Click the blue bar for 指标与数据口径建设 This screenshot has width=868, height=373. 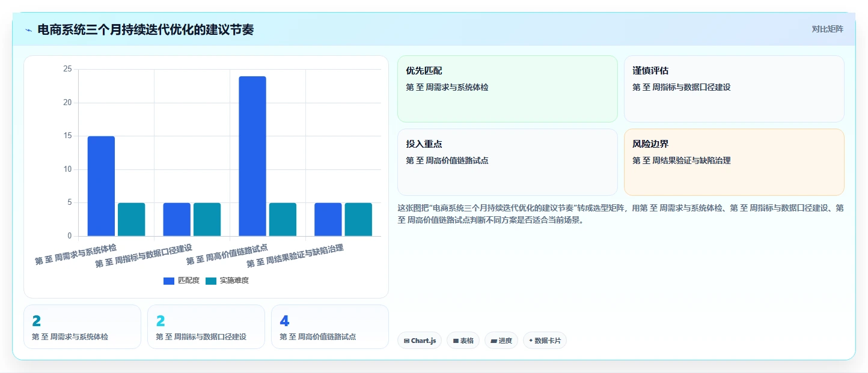tap(177, 219)
